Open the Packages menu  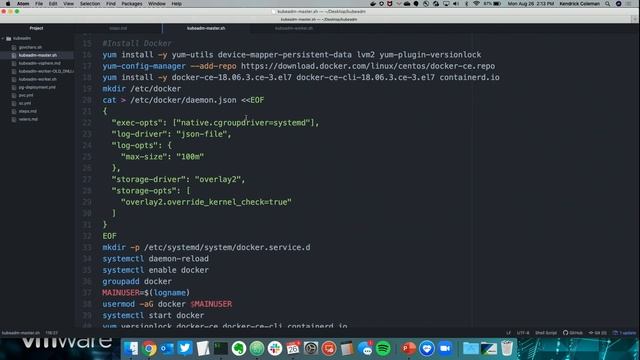pos(132,4)
